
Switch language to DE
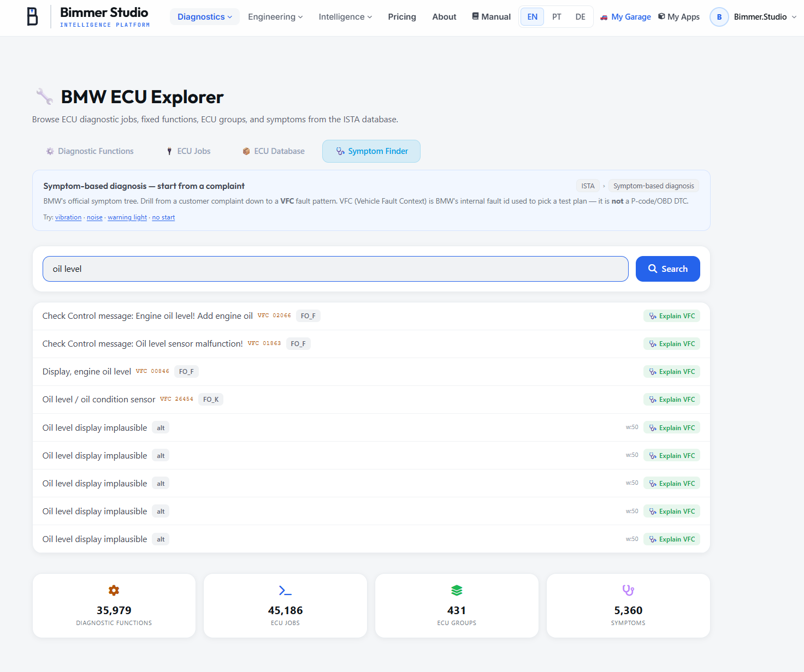[581, 17]
